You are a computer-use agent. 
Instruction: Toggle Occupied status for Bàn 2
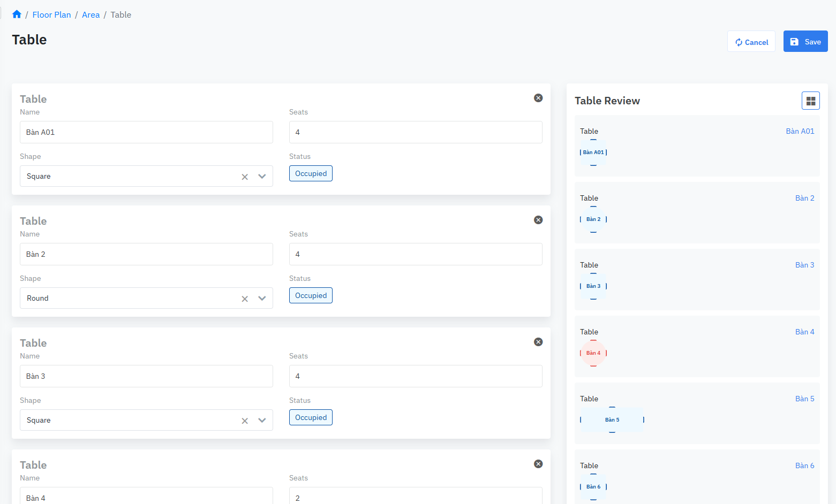tap(311, 295)
